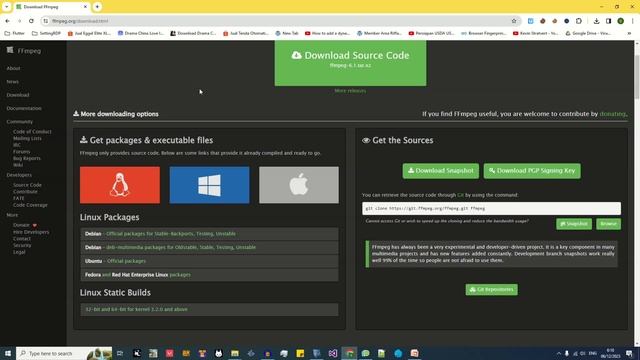This screenshot has height=360, width=640.
Task: Open the sticky notes taskbar icon
Action: click(300, 353)
